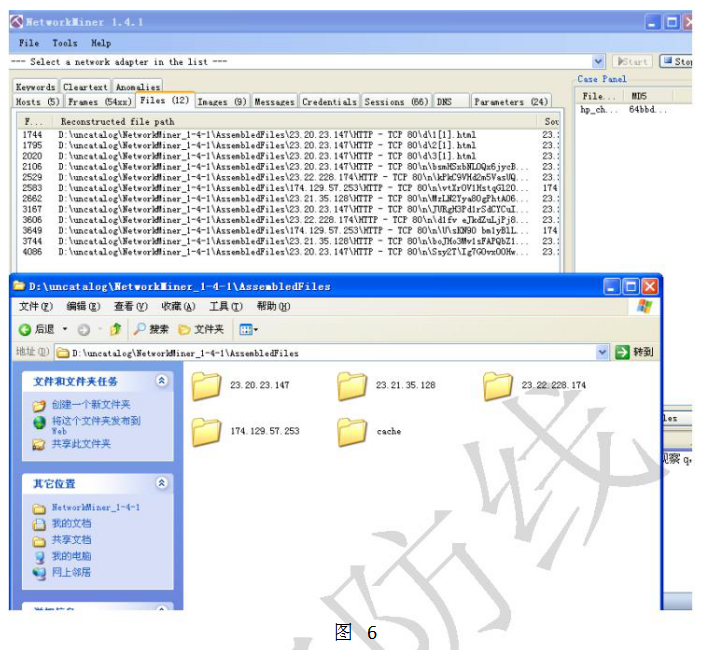Select file row with frame 1795
The width and height of the screenshot is (702, 650).
pos(289,145)
